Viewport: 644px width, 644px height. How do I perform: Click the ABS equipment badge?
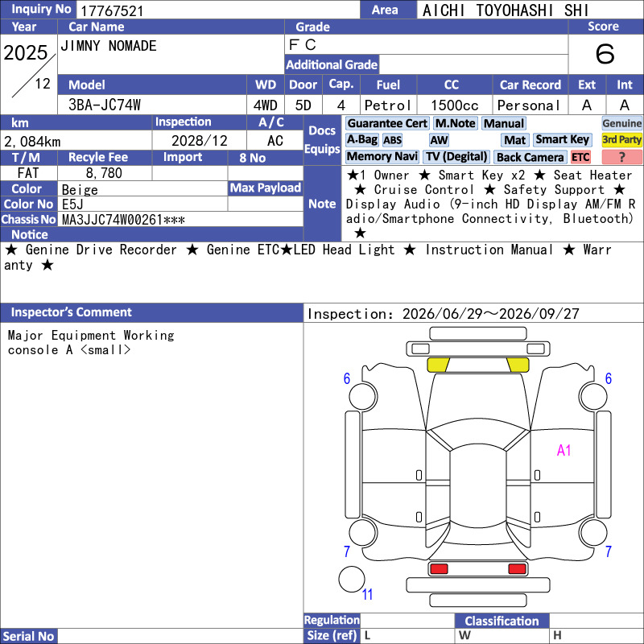392,140
